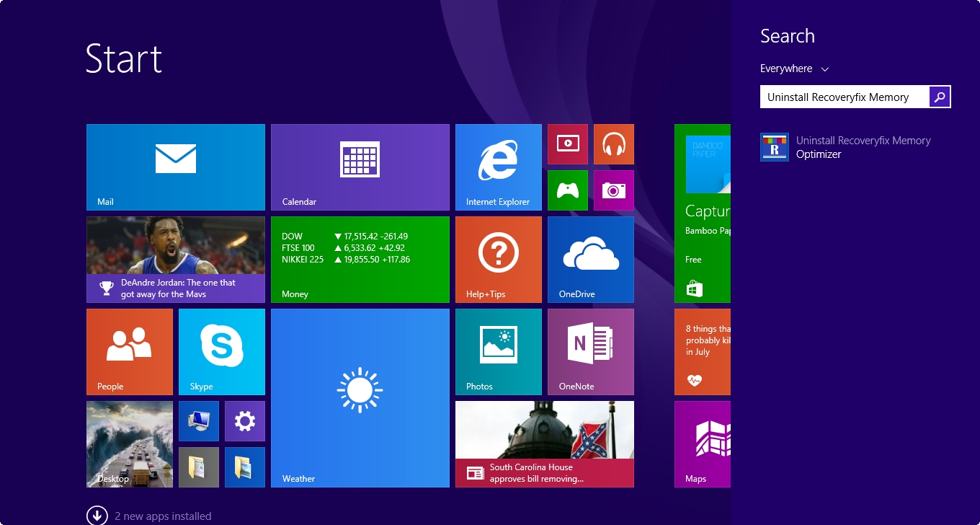Image resolution: width=980 pixels, height=525 pixels.
Task: Open DeAndre Jordan sports news tile
Action: [x=176, y=260]
